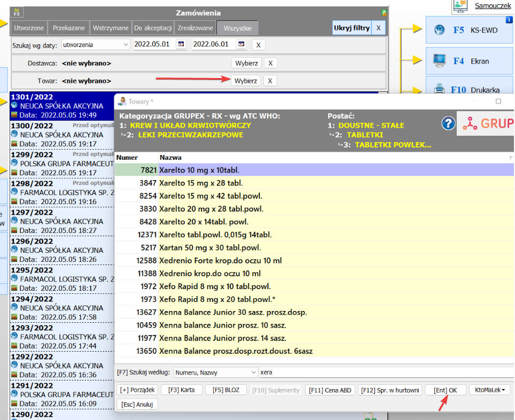Screen dimensions: 515x420
Task: Open the Samouczek link
Action: click(x=493, y=5)
